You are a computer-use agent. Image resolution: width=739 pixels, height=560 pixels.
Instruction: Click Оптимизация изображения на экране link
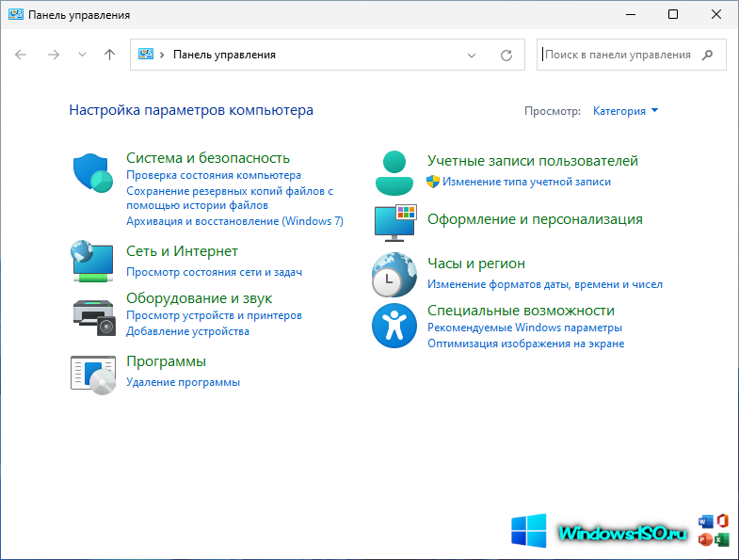point(525,344)
